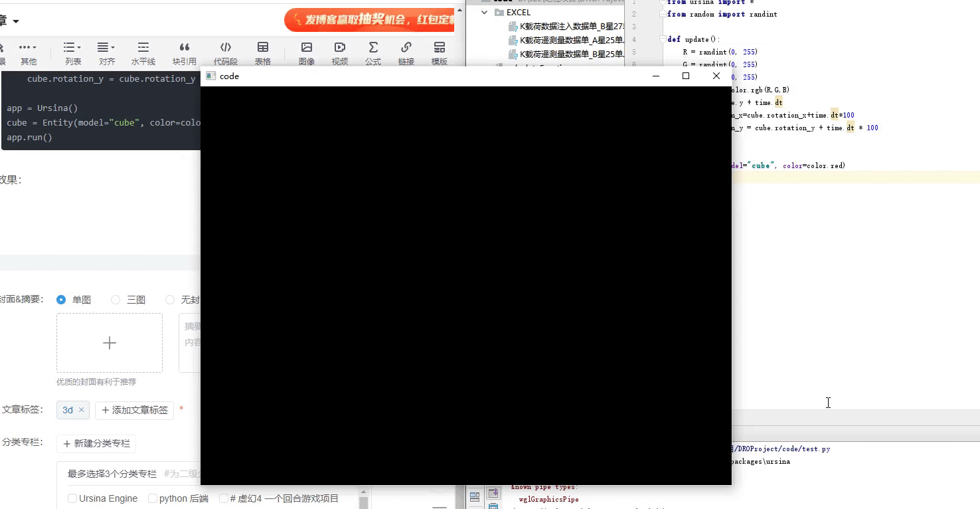Image resolution: width=980 pixels, height=509 pixels.
Task: Open the 列表 dropdown arrow
Action: pyautogui.click(x=79, y=47)
